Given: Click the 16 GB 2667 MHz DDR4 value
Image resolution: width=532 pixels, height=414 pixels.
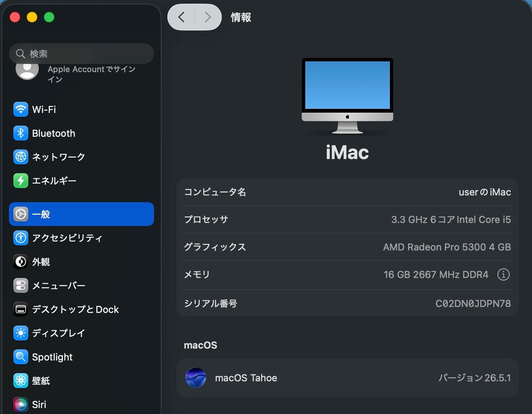Looking at the screenshot, I should tap(436, 275).
